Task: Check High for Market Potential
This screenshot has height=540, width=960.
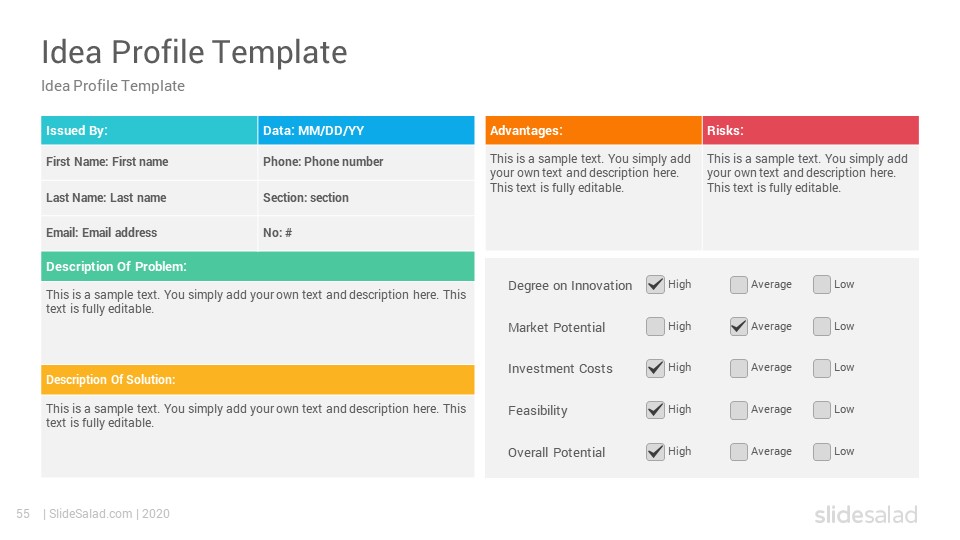Action: pyautogui.click(x=655, y=326)
